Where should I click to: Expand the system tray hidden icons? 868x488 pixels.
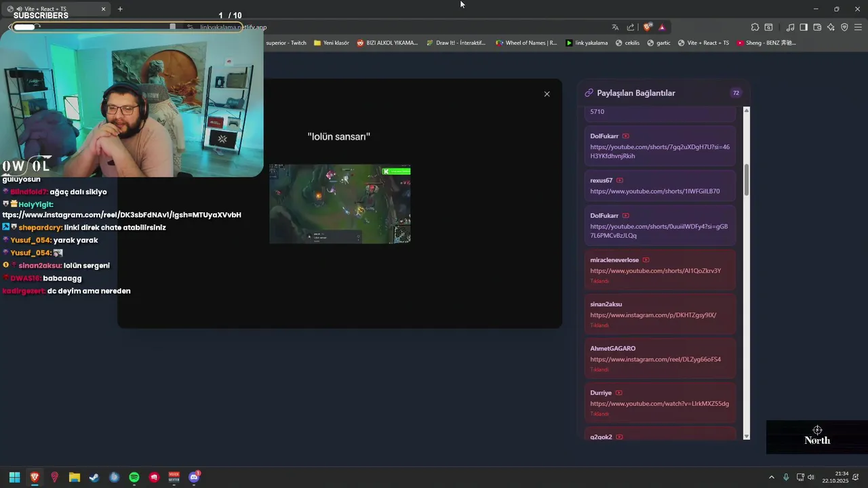point(771,477)
